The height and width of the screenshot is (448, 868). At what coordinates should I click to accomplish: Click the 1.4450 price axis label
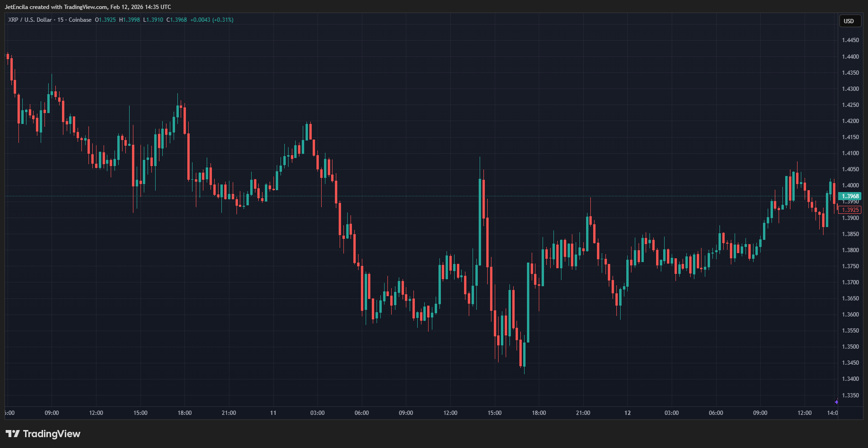[850, 40]
